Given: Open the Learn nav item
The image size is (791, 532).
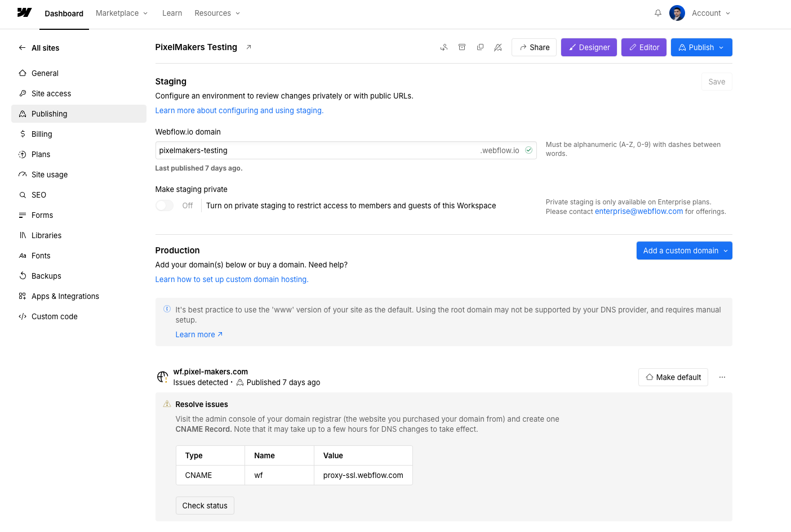Looking at the screenshot, I should point(172,13).
